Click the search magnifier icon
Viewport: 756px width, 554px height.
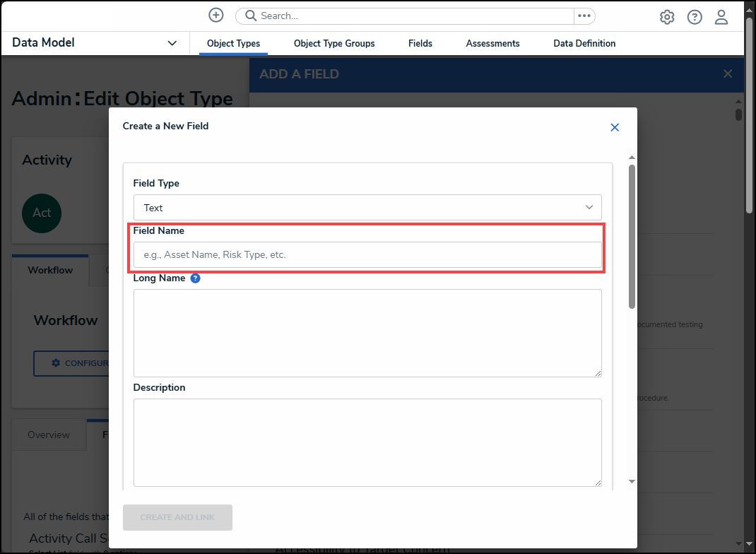pos(251,16)
